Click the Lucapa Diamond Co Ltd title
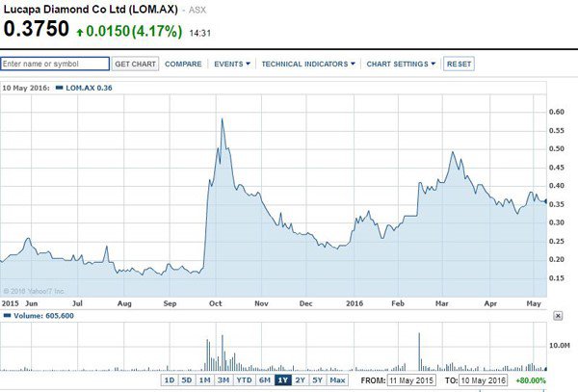This screenshot has width=578, height=392. pyautogui.click(x=91, y=10)
